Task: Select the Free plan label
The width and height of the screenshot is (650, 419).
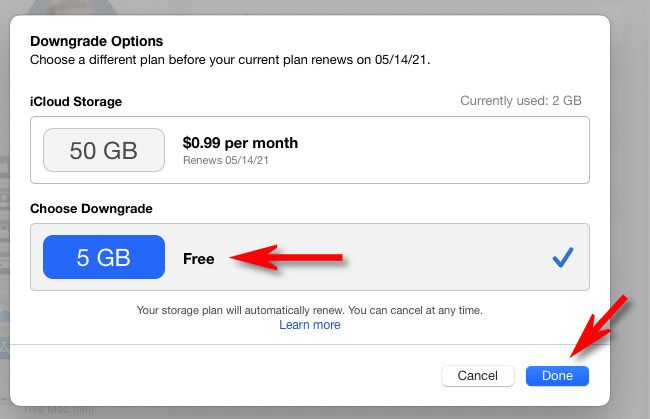Action: (x=199, y=259)
